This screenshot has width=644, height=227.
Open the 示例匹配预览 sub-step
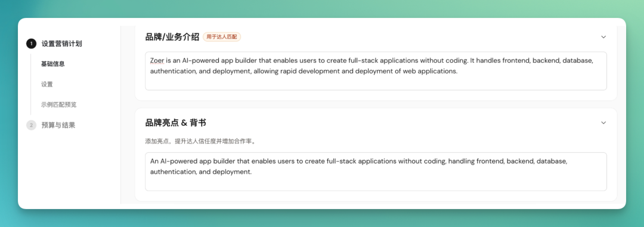coord(58,105)
